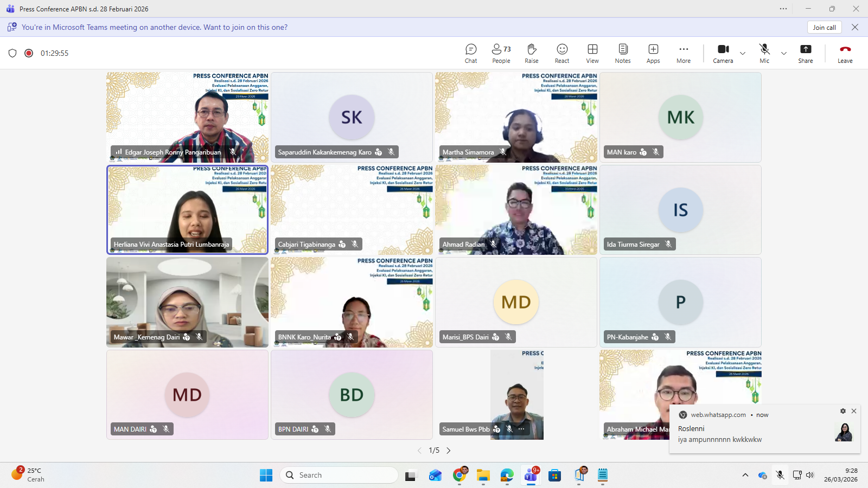Screen dimensions: 868x488
Task: Go to next page of participants
Action: (449, 451)
